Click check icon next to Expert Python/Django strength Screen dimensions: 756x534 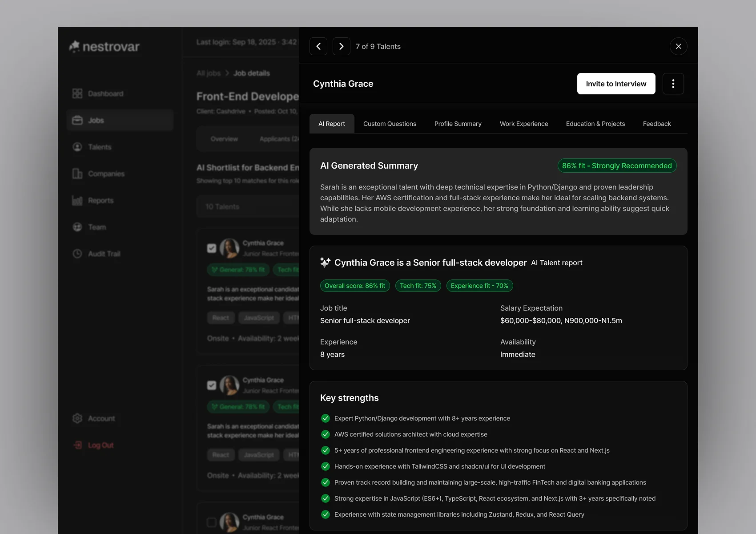point(326,418)
